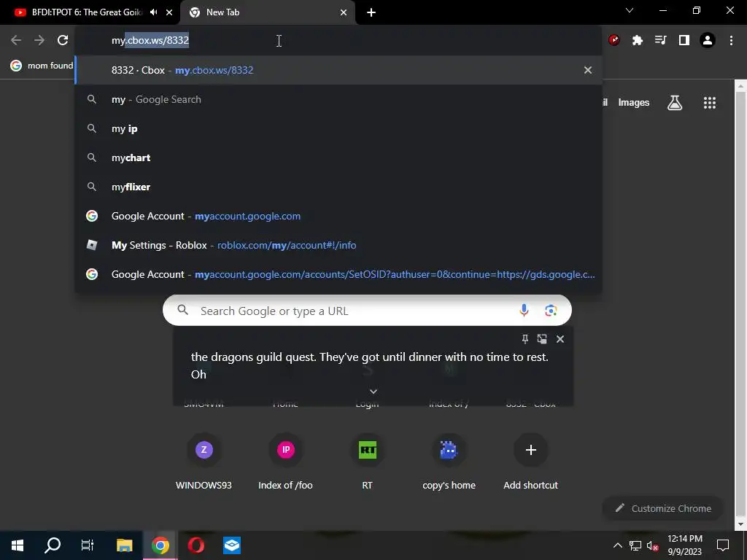
Task: Show hidden tray icons with the caret
Action: click(617, 545)
